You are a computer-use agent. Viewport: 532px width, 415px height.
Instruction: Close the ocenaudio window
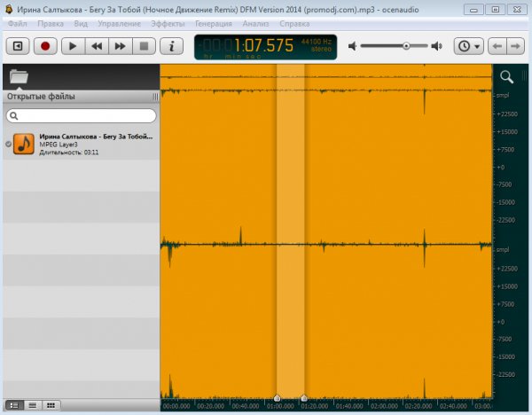517,10
